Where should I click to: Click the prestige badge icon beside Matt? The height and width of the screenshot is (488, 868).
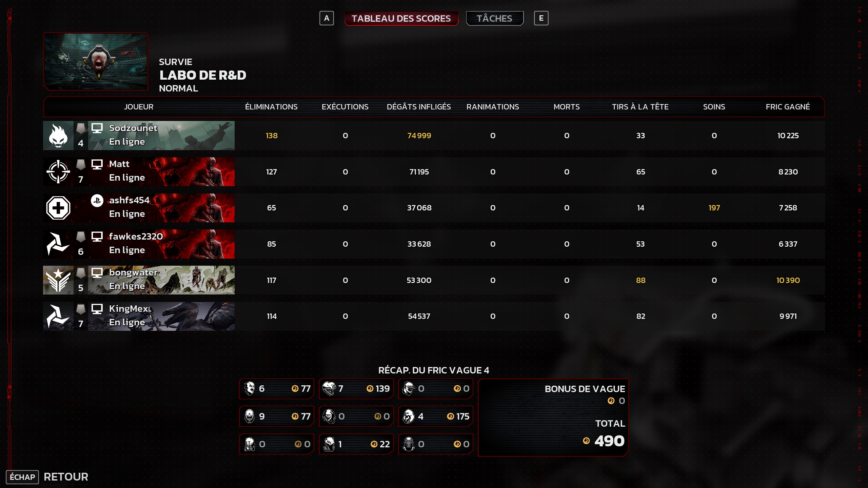click(81, 165)
